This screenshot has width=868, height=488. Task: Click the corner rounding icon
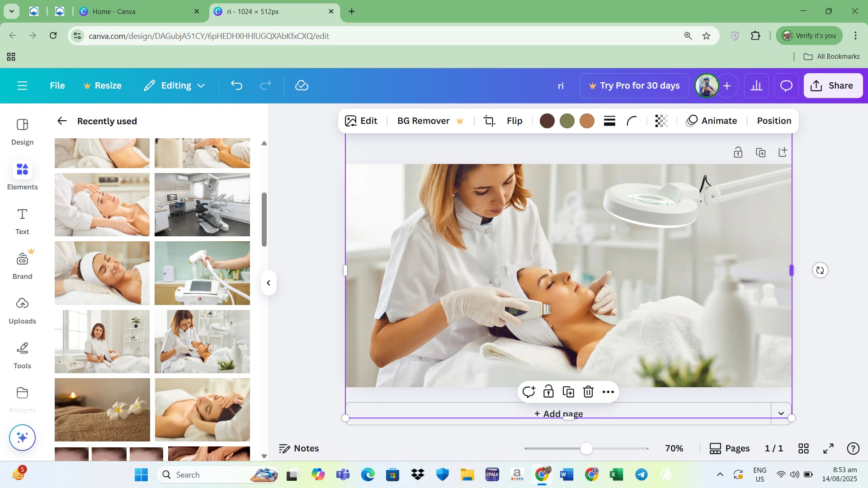632,121
